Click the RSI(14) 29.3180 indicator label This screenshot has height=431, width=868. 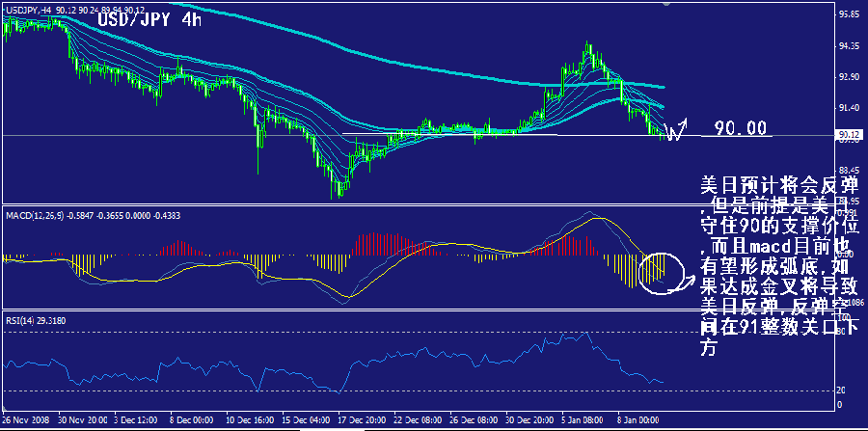coord(36,319)
